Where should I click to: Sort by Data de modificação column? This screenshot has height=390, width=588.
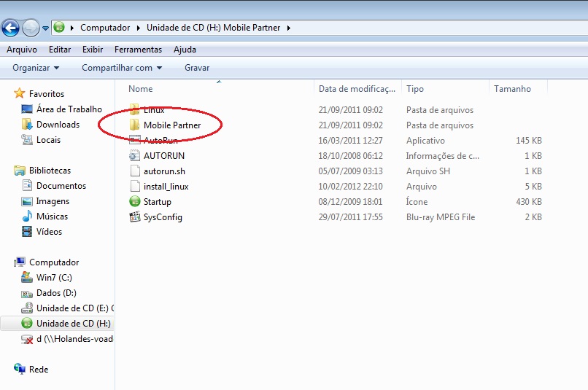click(357, 89)
